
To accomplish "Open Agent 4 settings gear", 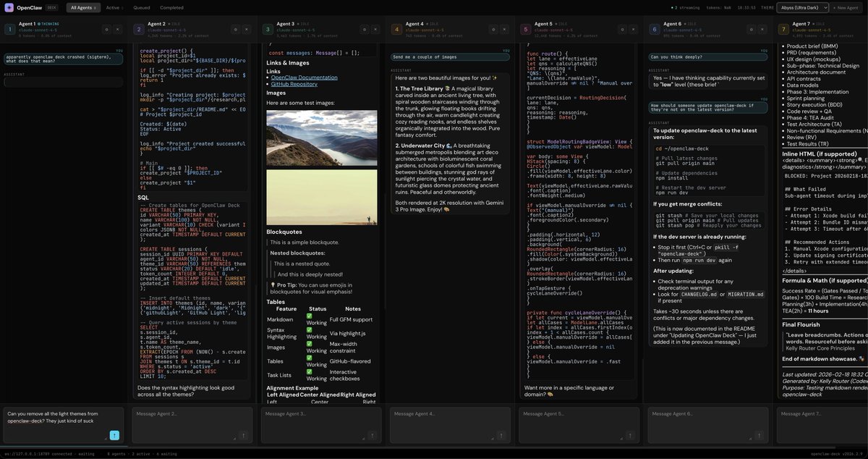I will click(x=493, y=30).
